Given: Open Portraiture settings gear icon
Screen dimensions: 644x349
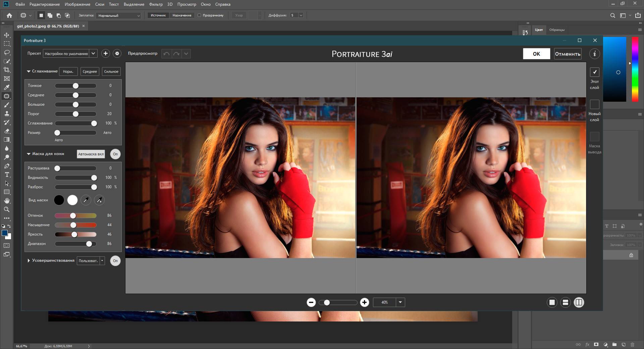Looking at the screenshot, I should coord(117,53).
